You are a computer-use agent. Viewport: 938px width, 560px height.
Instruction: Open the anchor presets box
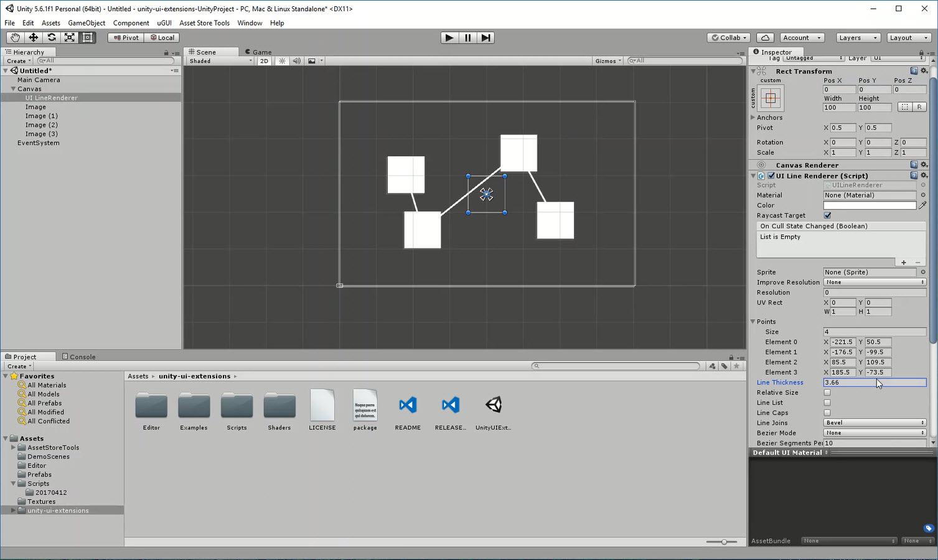pyautogui.click(x=771, y=98)
